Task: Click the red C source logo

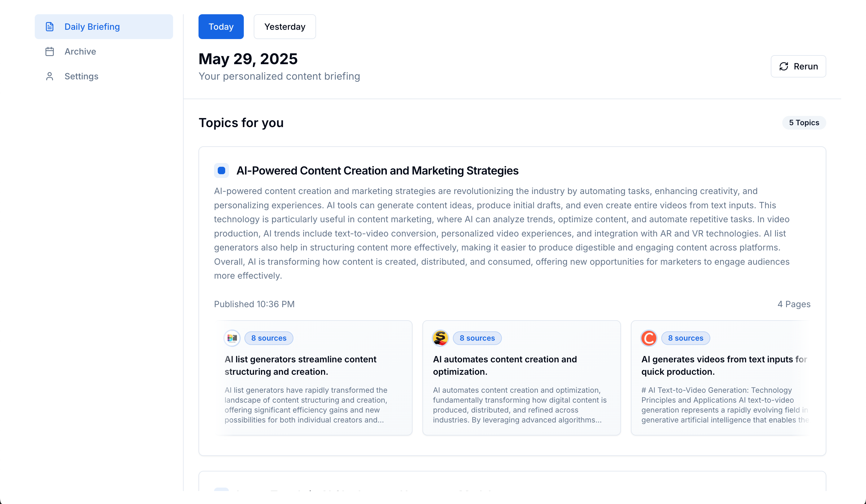Action: click(649, 338)
